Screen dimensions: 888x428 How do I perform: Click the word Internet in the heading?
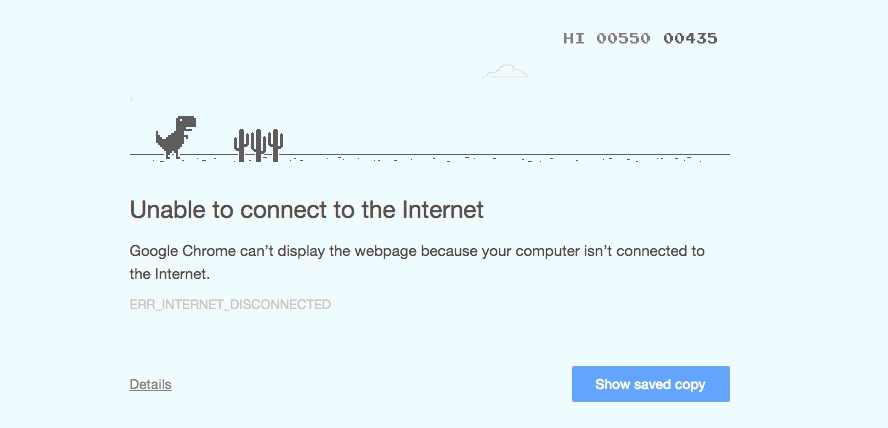pyautogui.click(x=443, y=210)
